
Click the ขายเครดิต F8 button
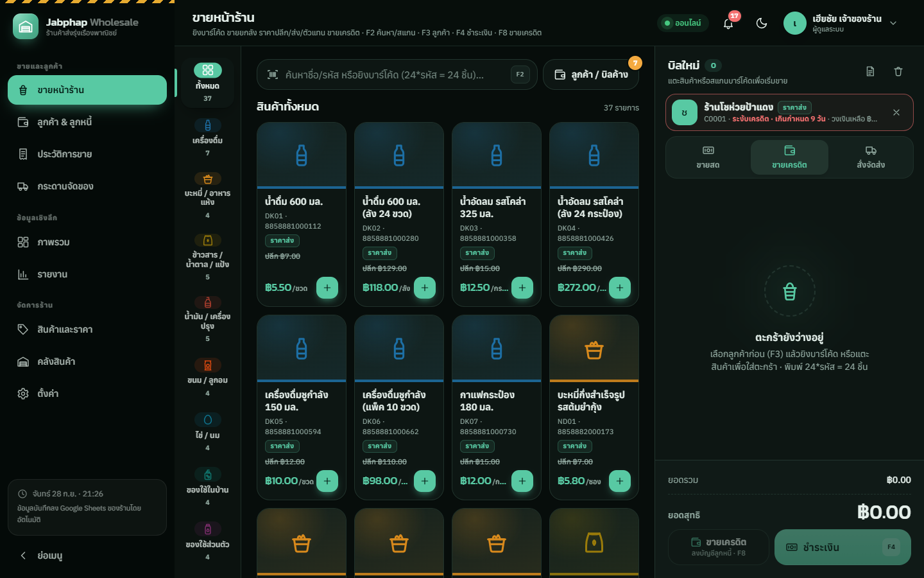click(719, 547)
